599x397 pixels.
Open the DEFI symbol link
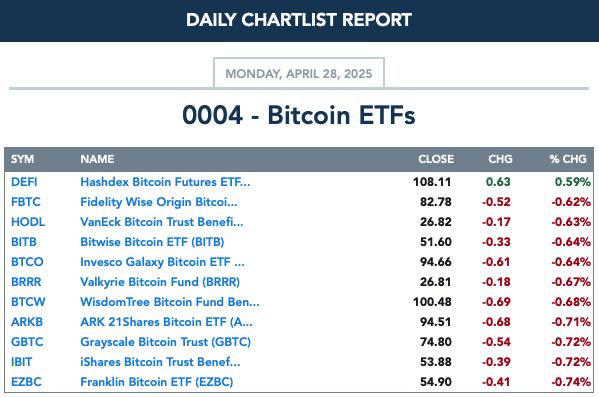tap(24, 182)
